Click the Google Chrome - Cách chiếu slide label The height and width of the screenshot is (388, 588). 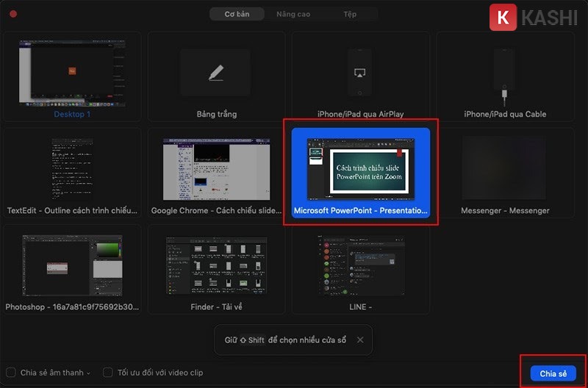[216, 210]
